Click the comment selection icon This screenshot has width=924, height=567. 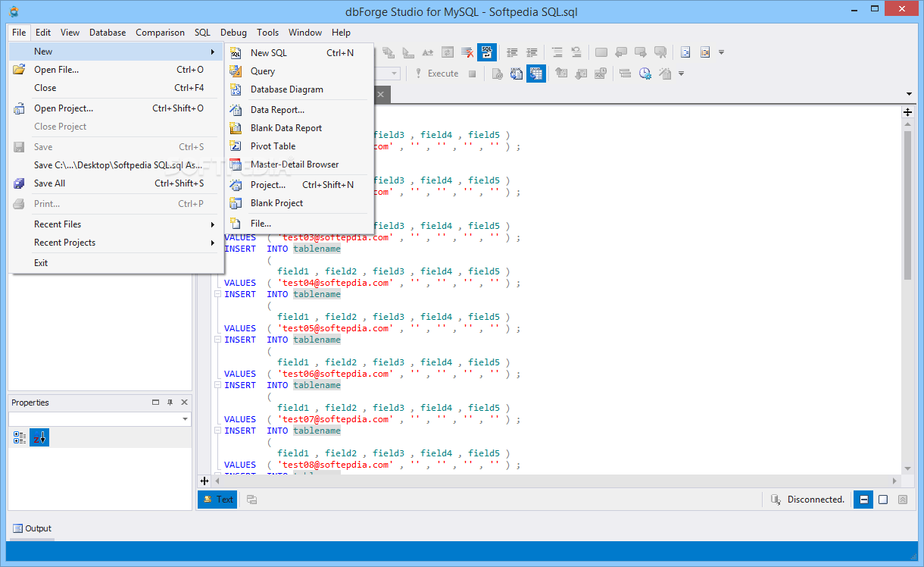[601, 52]
